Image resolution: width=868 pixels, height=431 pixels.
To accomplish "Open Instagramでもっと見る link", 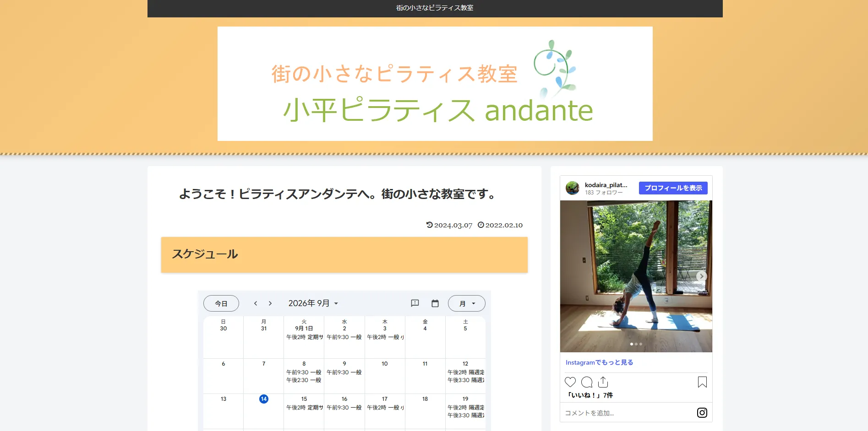I will pos(599,362).
